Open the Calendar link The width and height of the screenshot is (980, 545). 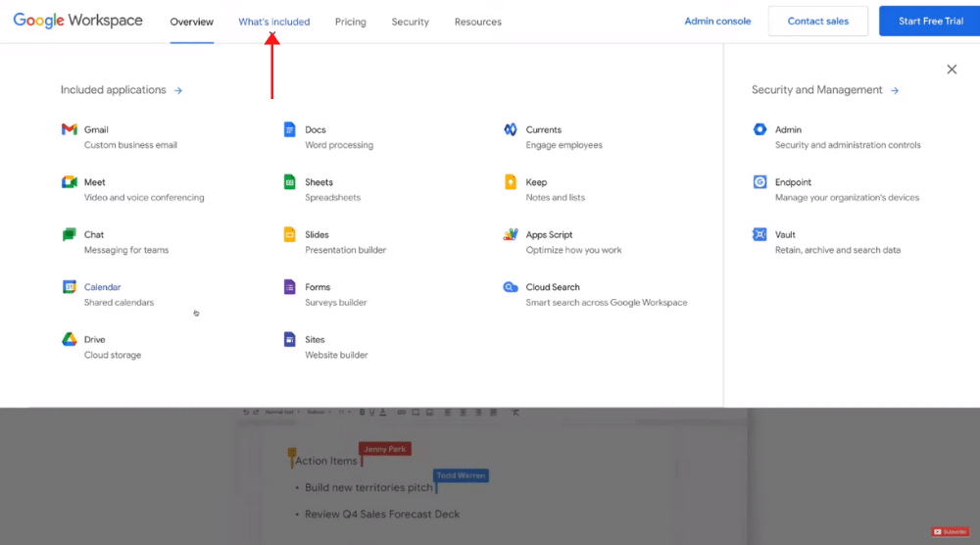point(103,287)
